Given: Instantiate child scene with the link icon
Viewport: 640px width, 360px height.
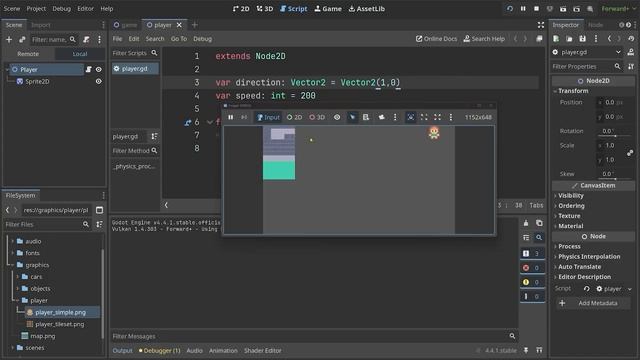Looking at the screenshot, I should 22,40.
